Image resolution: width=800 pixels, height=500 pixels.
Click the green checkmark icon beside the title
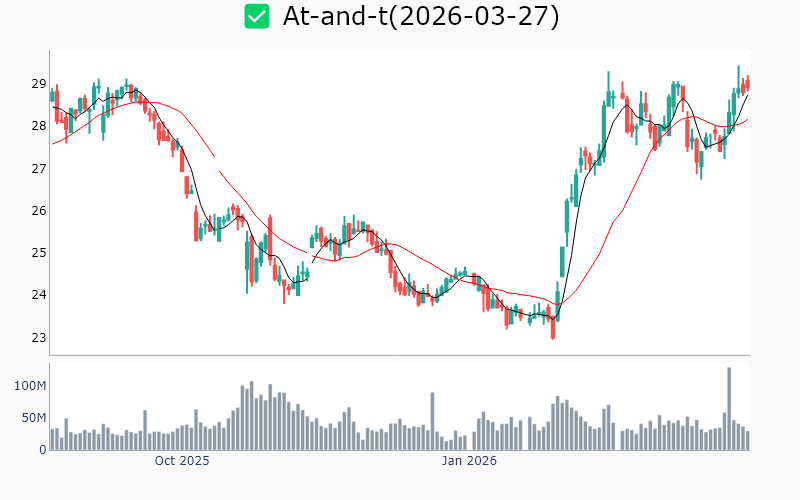[x=257, y=16]
